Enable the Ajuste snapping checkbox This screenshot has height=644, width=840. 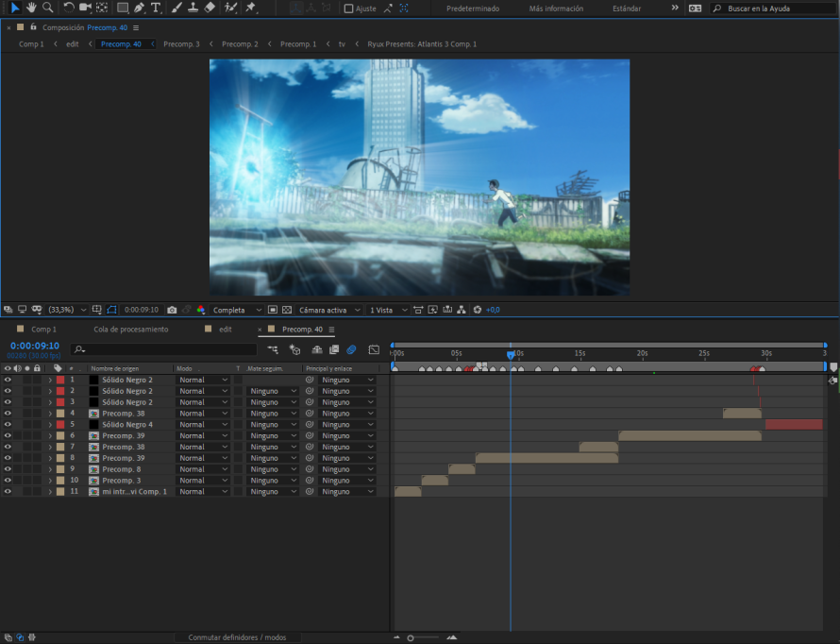coord(348,8)
